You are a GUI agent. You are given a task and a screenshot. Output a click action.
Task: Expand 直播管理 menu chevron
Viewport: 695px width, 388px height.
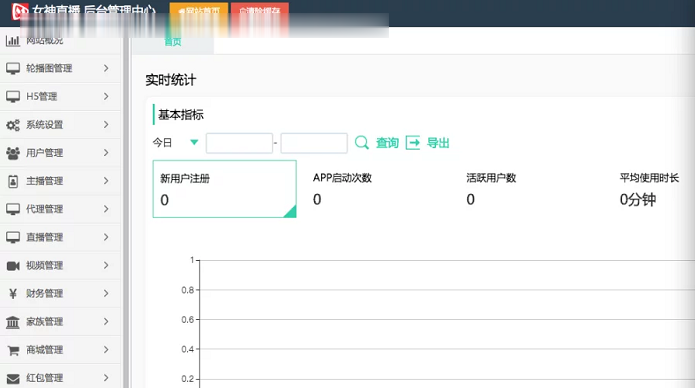[106, 237]
